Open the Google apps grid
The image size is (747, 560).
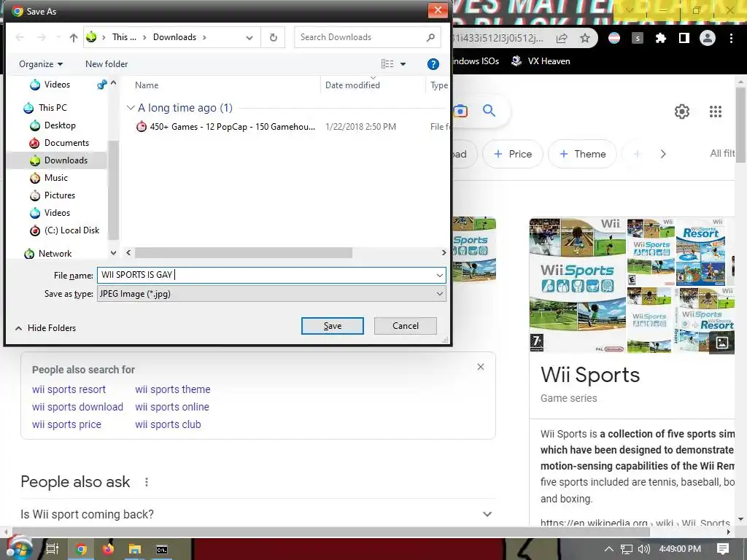[715, 112]
